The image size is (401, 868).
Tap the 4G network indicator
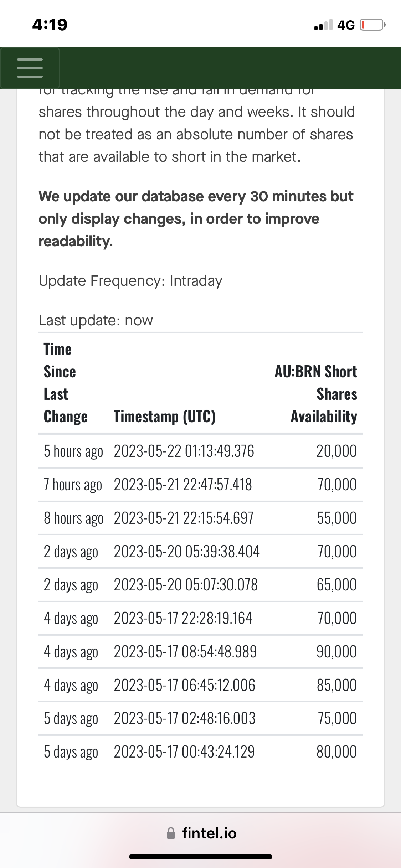[346, 25]
